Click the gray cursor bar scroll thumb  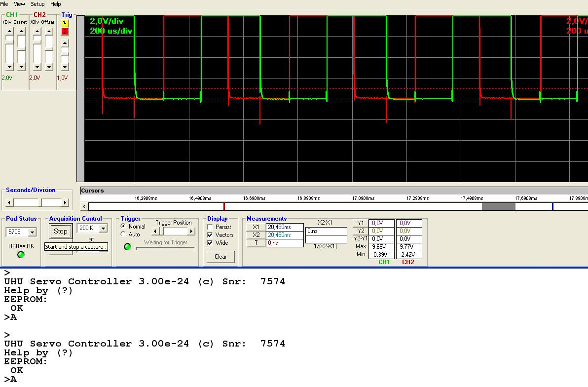click(x=498, y=206)
